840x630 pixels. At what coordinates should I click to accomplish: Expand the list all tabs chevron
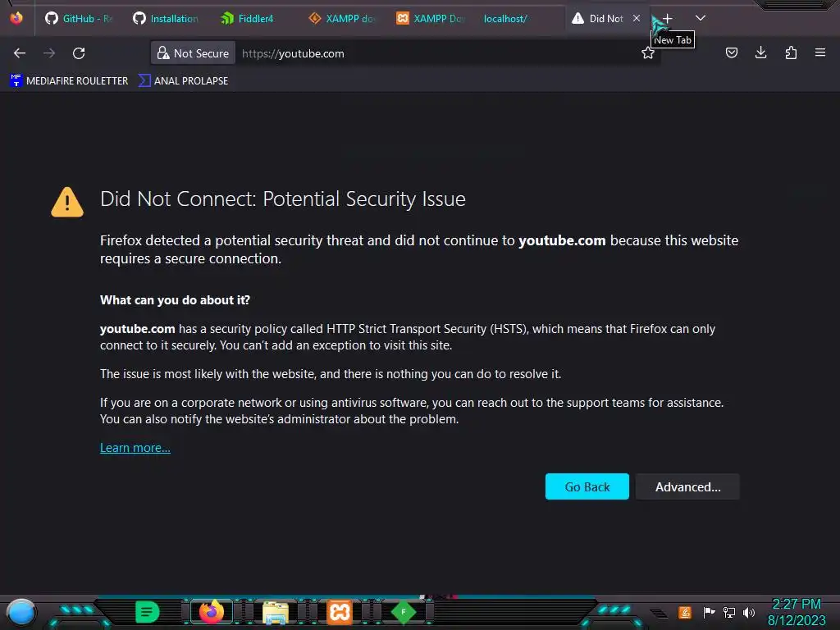(701, 18)
